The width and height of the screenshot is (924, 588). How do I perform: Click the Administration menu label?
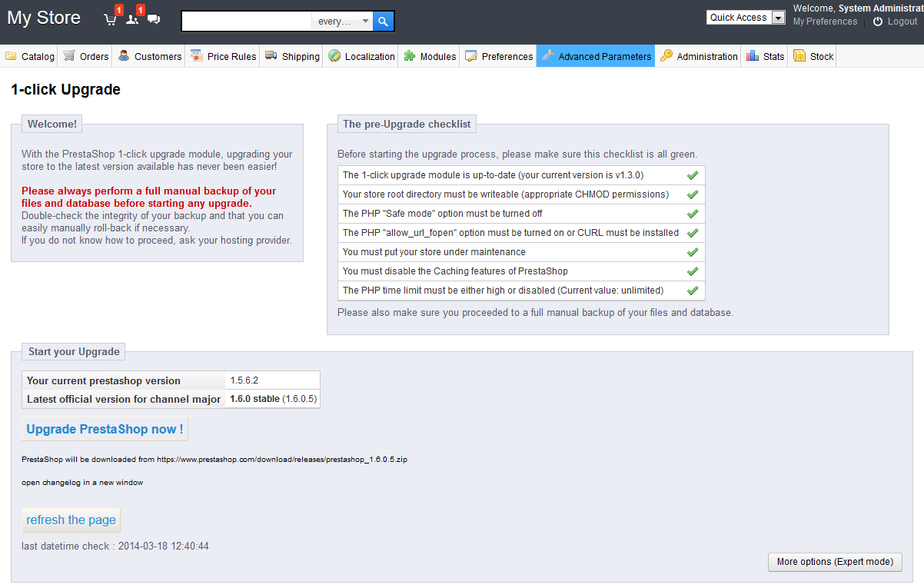pos(707,56)
